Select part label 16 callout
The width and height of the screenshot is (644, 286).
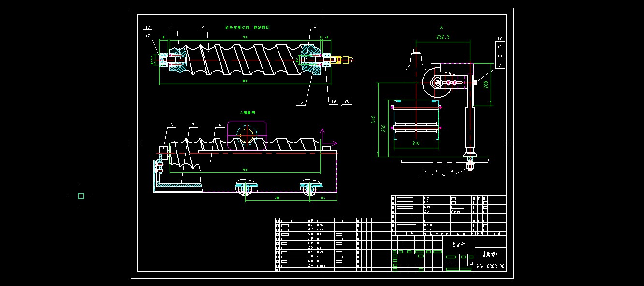[x=424, y=171]
